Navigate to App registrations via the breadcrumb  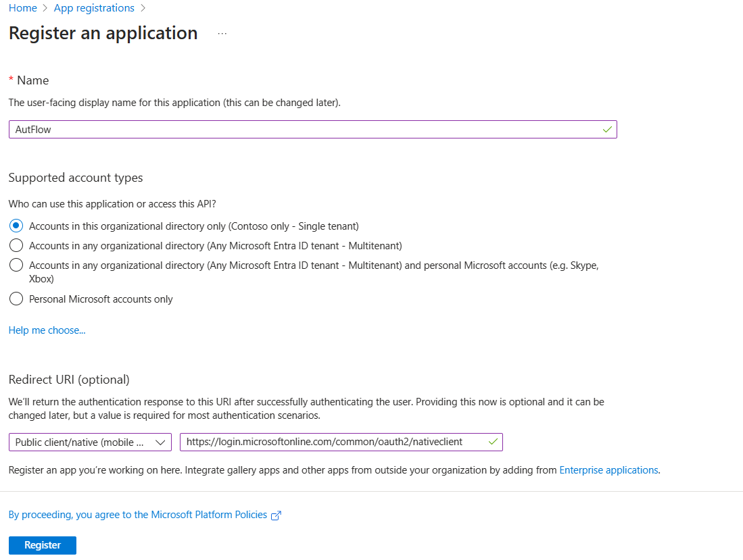point(93,7)
